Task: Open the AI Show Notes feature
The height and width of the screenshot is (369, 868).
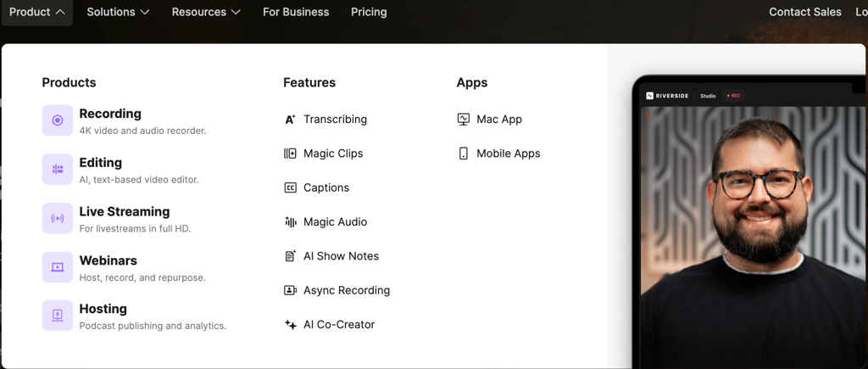Action: pos(341,256)
